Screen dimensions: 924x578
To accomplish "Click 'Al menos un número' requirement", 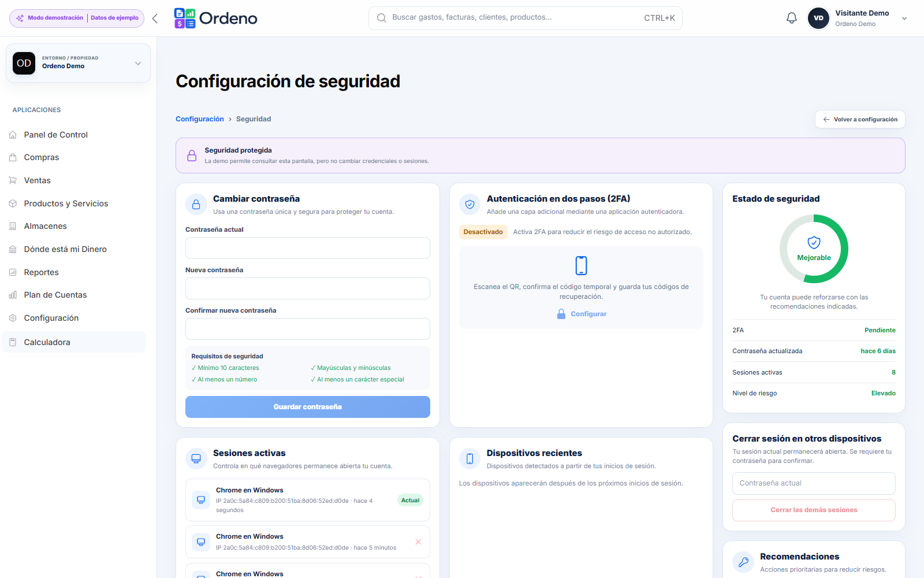I will pos(224,379).
